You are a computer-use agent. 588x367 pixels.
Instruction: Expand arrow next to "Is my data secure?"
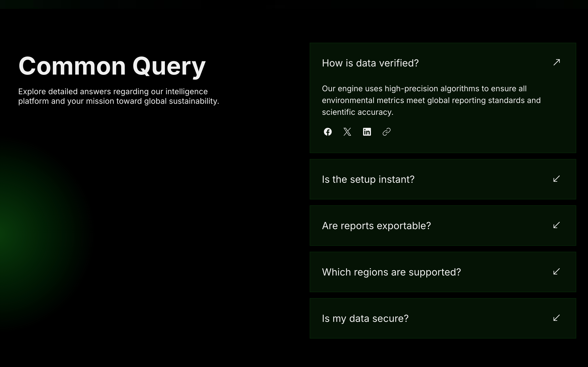(557, 318)
